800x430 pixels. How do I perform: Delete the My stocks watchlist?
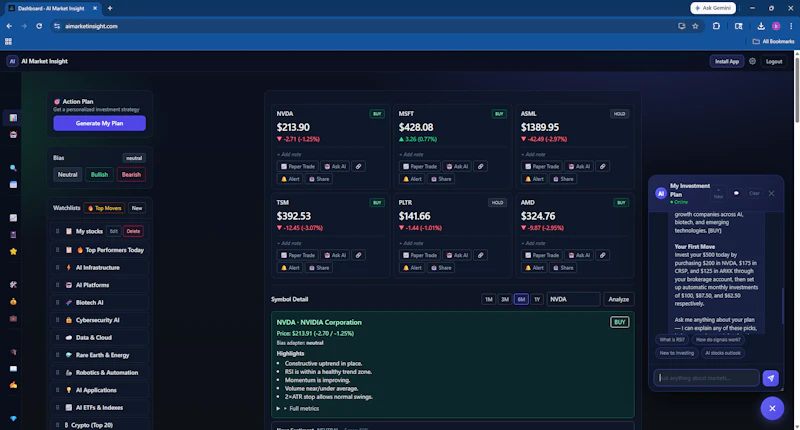133,231
